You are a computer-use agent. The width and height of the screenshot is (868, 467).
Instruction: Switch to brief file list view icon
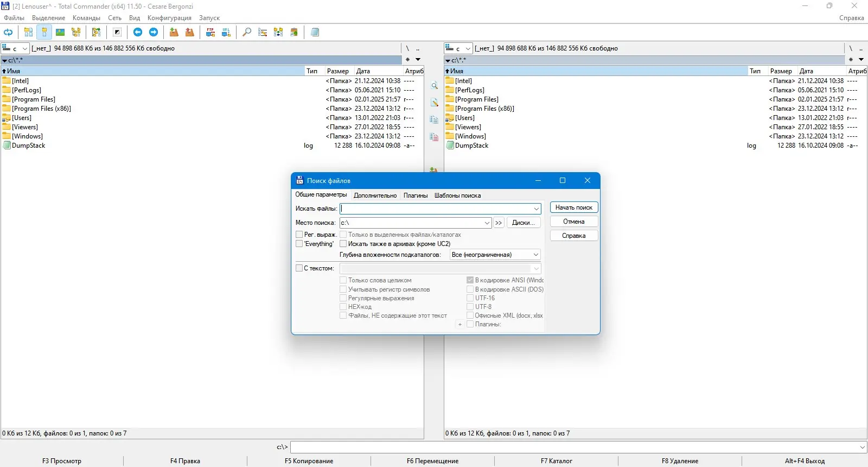[29, 32]
